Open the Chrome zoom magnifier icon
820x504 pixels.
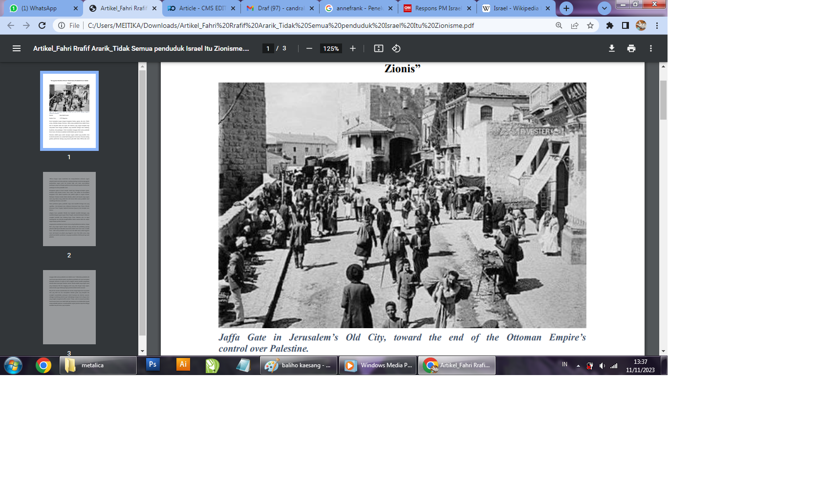click(559, 25)
